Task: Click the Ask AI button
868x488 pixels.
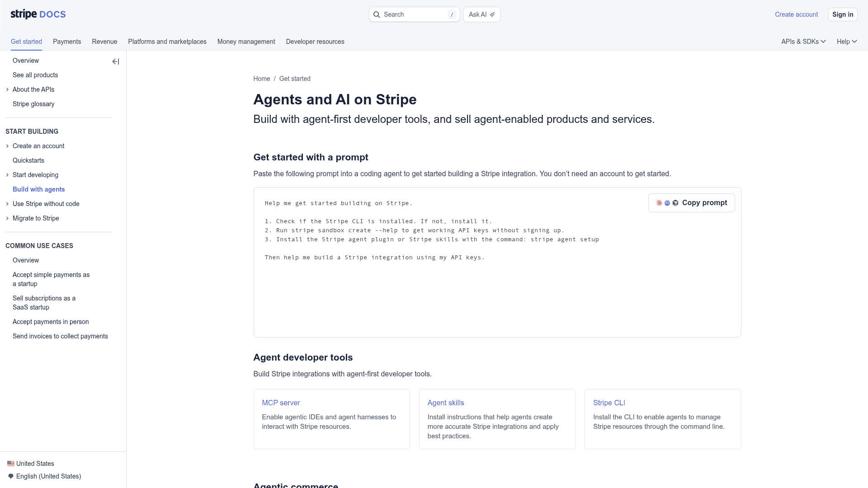Action: [481, 14]
